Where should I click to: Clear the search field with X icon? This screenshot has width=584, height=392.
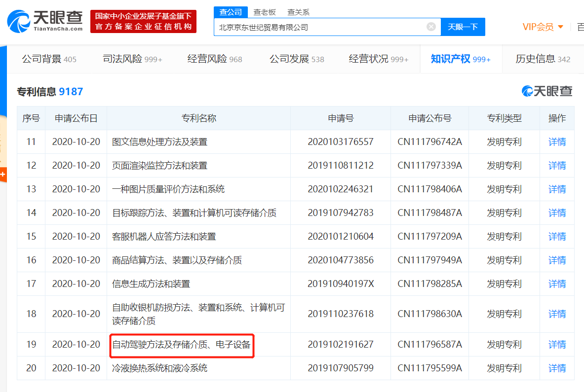pyautogui.click(x=431, y=27)
